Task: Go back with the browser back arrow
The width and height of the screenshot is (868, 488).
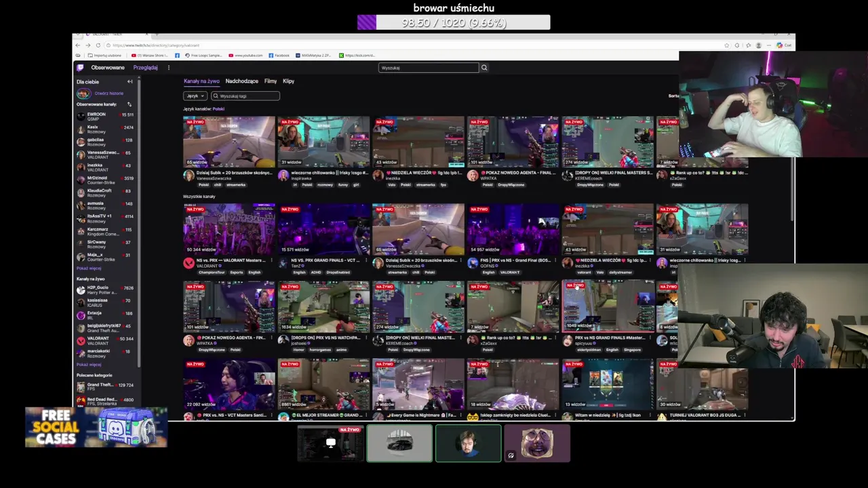Action: point(78,45)
